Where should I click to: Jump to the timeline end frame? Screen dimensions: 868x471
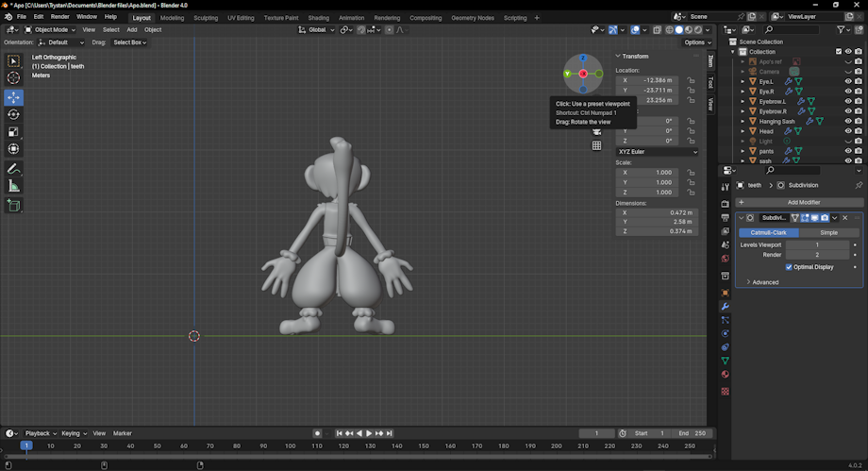[x=389, y=433]
